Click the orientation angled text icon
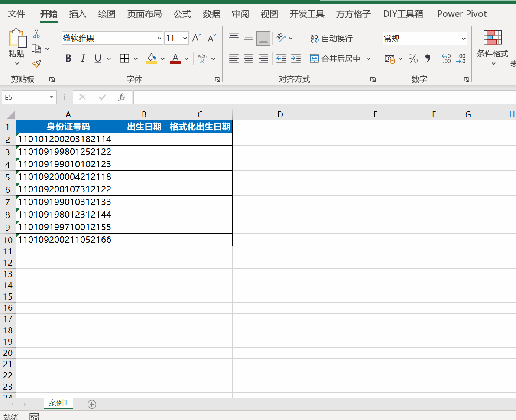This screenshot has height=420, width=516. point(281,38)
